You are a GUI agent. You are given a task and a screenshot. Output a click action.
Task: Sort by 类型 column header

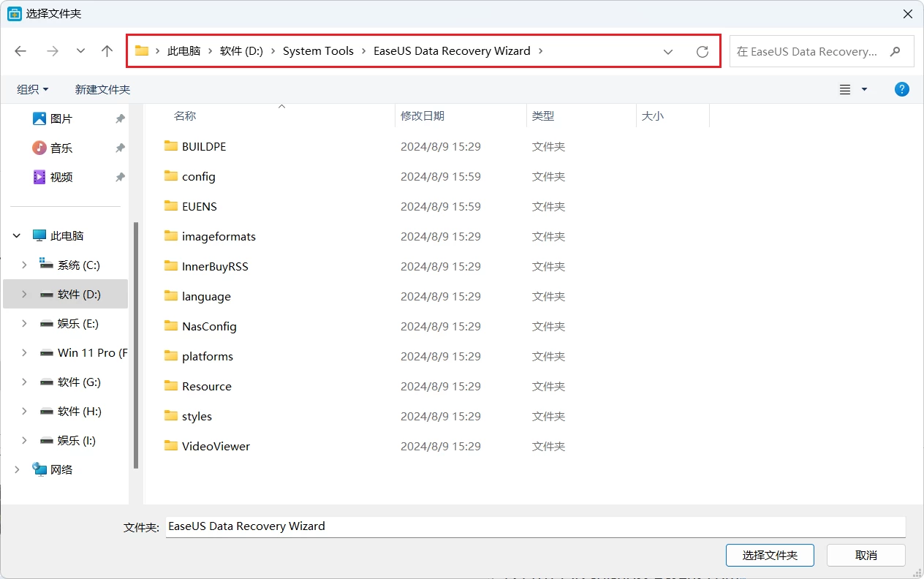[x=543, y=116]
